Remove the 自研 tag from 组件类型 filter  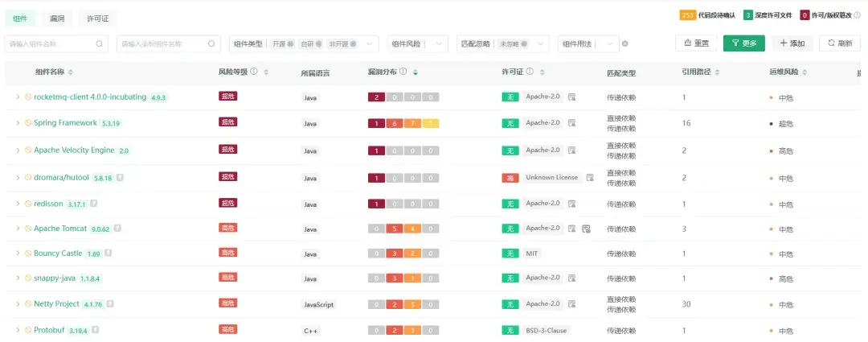point(318,43)
